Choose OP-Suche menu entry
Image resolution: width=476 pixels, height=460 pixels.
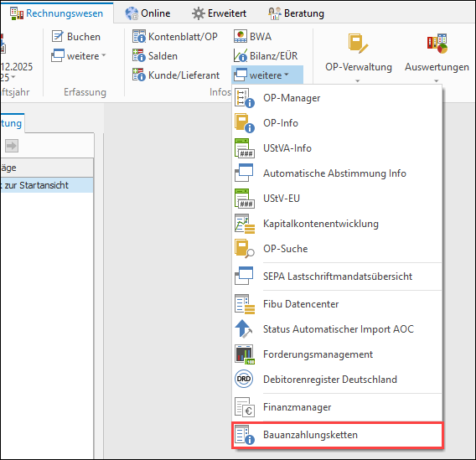tap(337, 249)
